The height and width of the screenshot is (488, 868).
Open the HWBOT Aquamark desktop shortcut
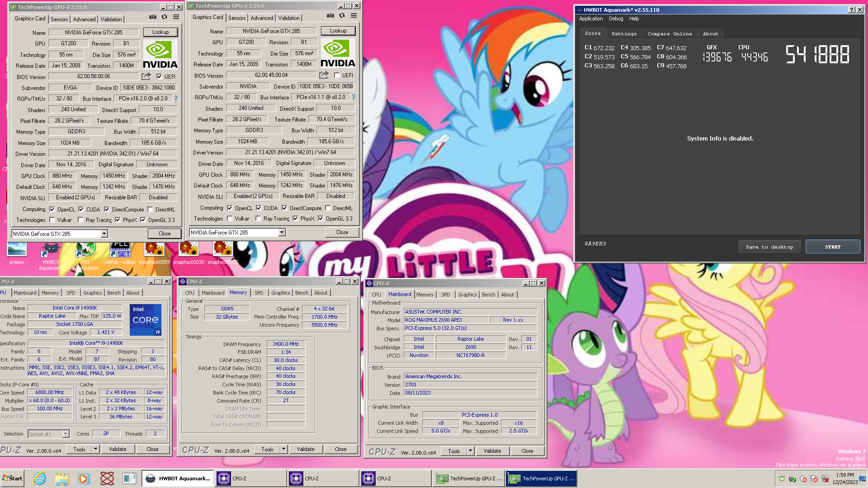(51, 257)
